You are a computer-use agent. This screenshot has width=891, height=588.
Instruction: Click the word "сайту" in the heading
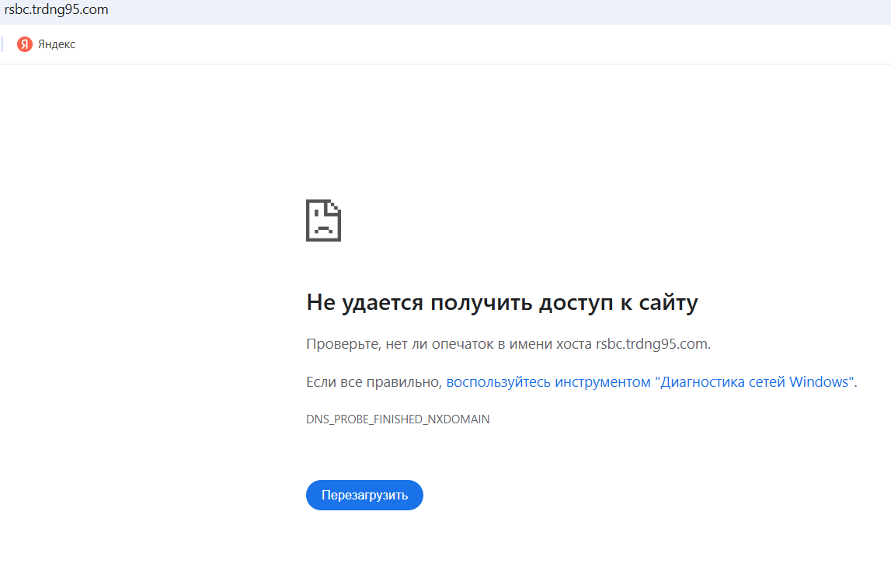pos(668,302)
